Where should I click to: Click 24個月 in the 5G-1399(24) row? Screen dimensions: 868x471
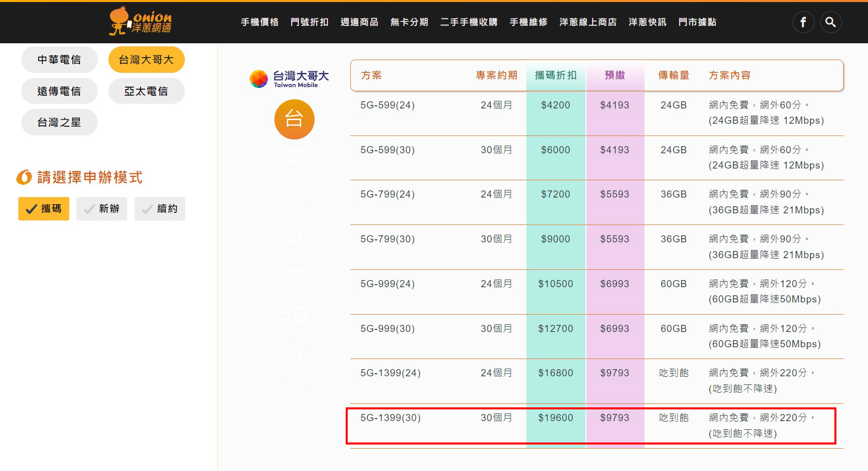pos(496,373)
